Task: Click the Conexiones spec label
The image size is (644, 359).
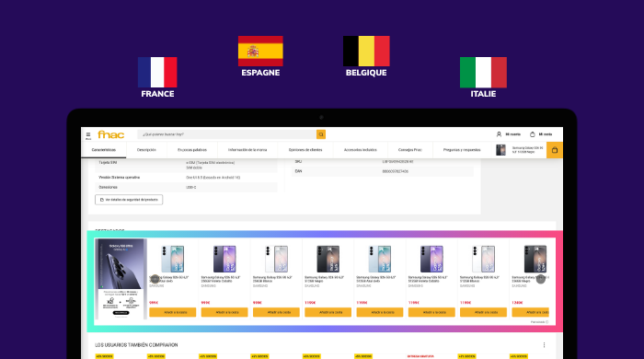Action: click(x=108, y=187)
